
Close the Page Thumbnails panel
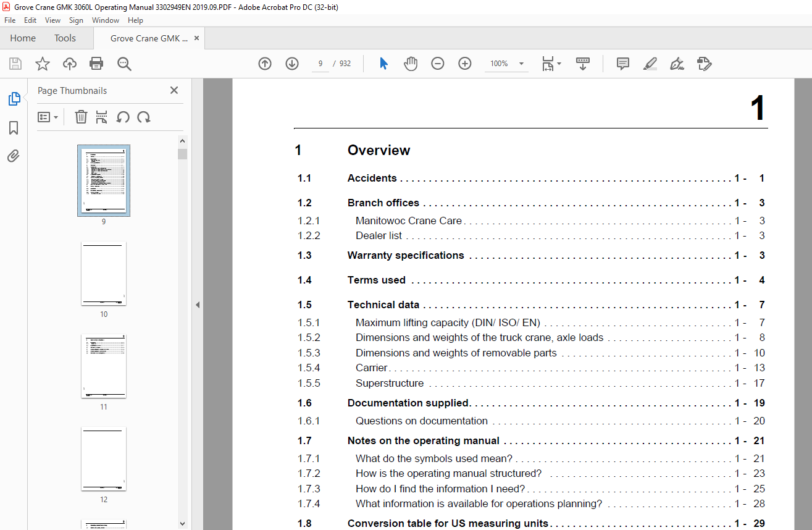[174, 90]
